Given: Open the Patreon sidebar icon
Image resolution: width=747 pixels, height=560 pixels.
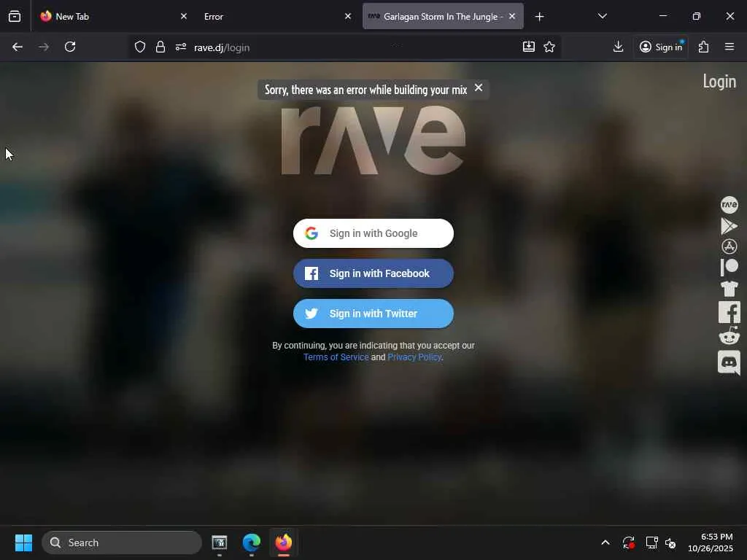Looking at the screenshot, I should [x=729, y=267].
